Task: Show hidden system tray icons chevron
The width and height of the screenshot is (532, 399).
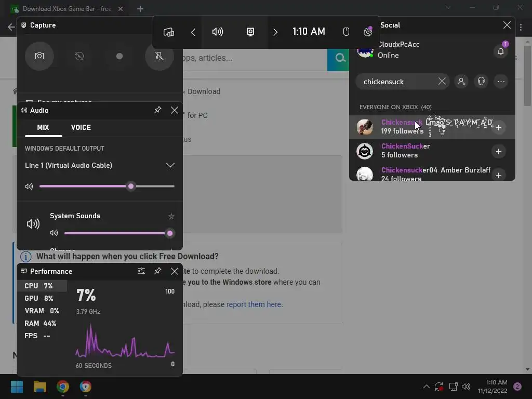Action: (426, 387)
